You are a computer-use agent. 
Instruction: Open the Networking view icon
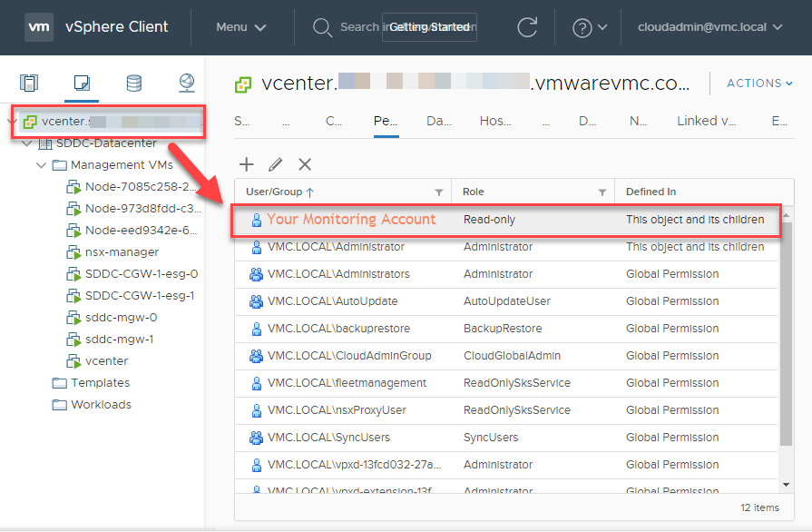(186, 83)
